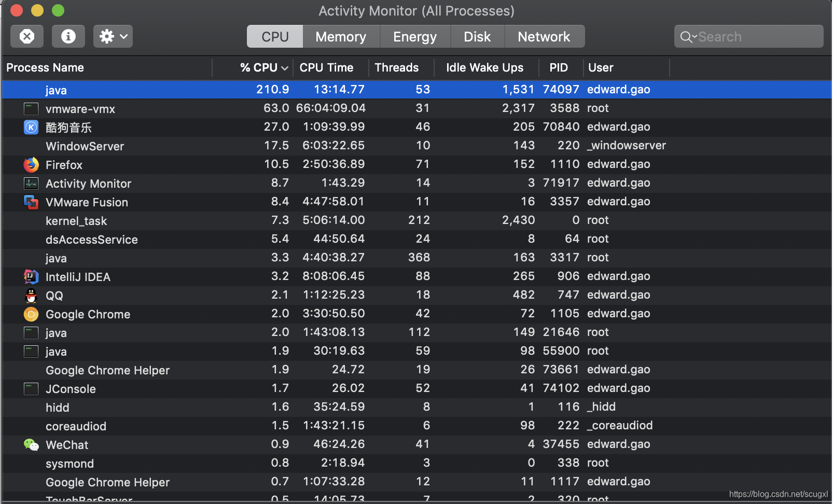Open the gear actions dropdown menu

pyautogui.click(x=113, y=36)
